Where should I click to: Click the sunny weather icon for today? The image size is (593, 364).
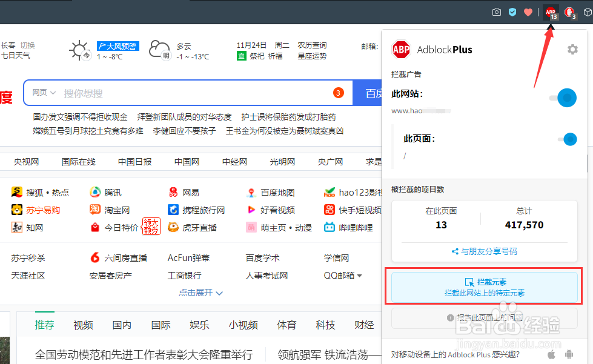click(79, 50)
